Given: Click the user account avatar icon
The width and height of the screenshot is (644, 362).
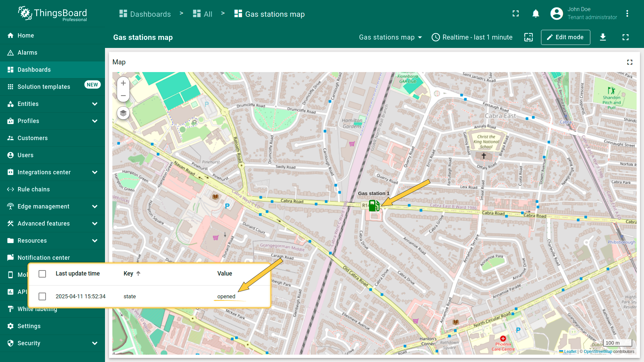Looking at the screenshot, I should pyautogui.click(x=556, y=14).
